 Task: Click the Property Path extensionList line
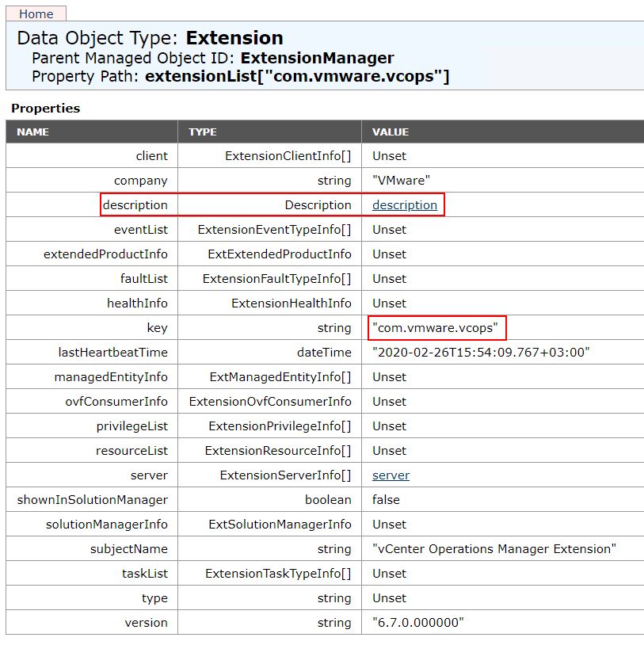[241, 77]
